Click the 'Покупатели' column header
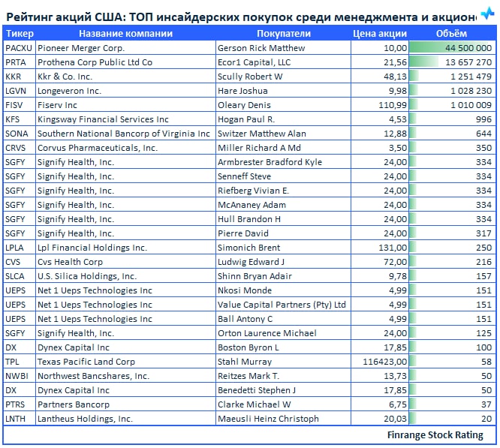 [x=284, y=34]
